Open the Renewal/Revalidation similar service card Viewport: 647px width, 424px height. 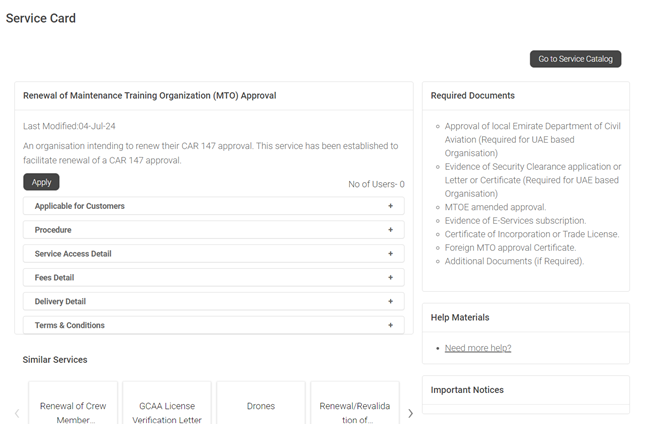(355, 403)
